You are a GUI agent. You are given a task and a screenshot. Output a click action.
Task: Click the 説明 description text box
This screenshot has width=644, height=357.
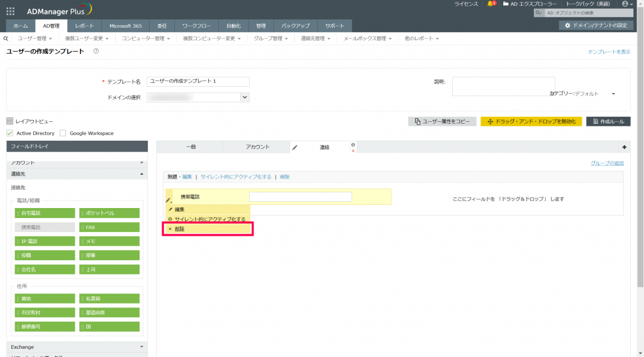(x=503, y=86)
